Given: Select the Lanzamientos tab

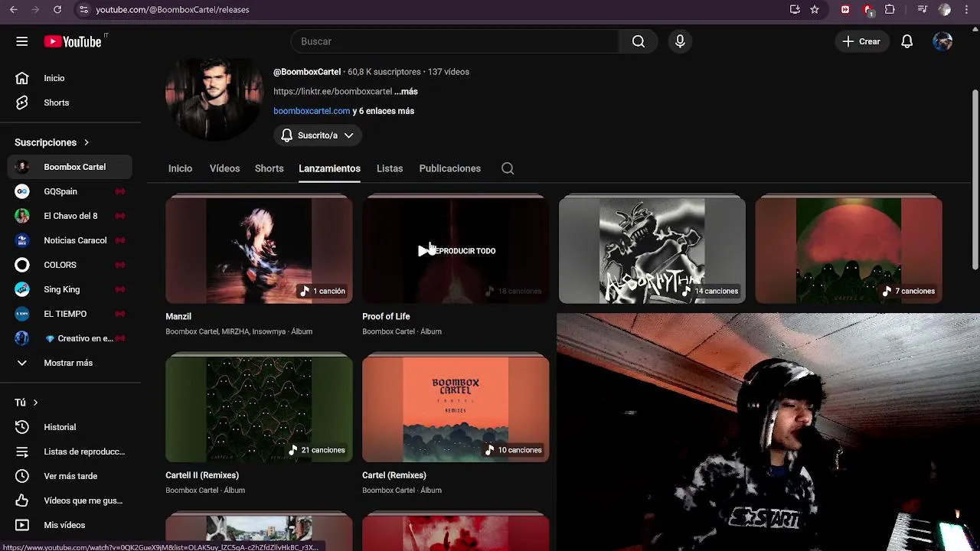Looking at the screenshot, I should click(329, 168).
